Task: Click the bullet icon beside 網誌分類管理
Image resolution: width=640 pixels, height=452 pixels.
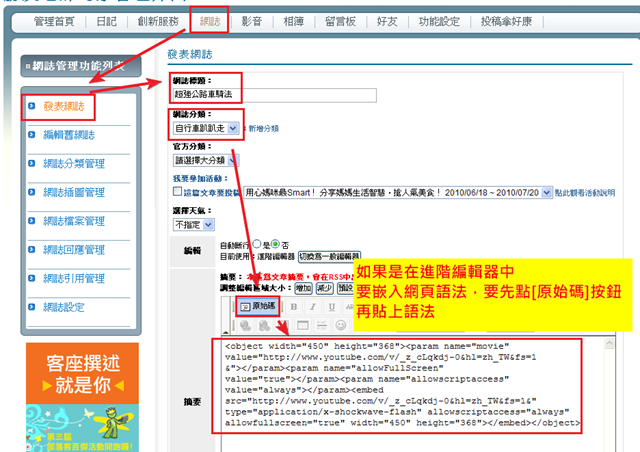Action: coord(32,163)
